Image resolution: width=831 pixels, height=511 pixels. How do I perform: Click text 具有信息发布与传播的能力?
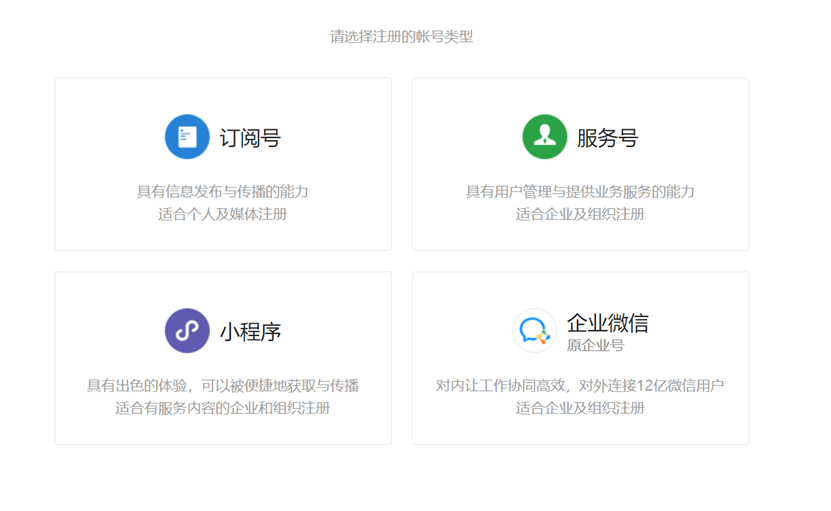[x=223, y=191]
